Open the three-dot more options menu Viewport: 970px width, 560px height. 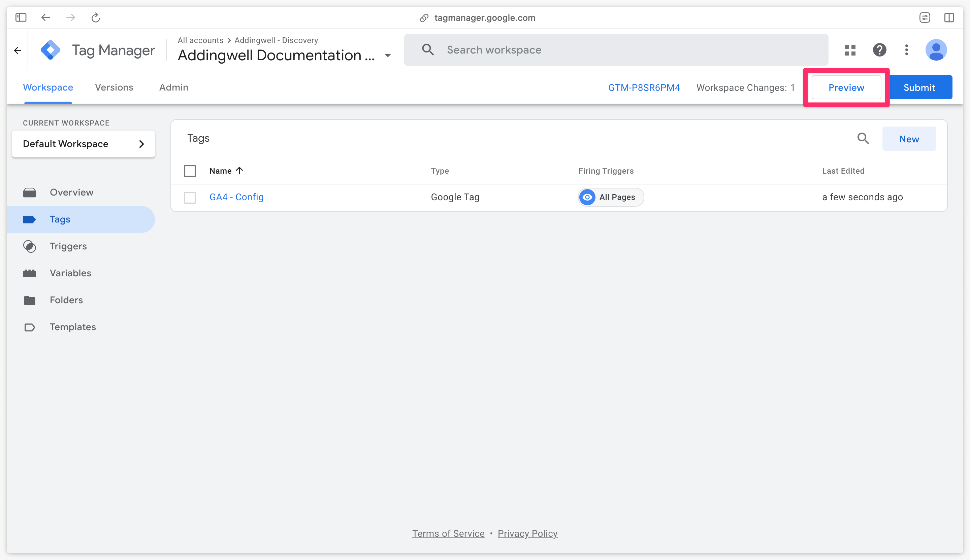click(907, 49)
